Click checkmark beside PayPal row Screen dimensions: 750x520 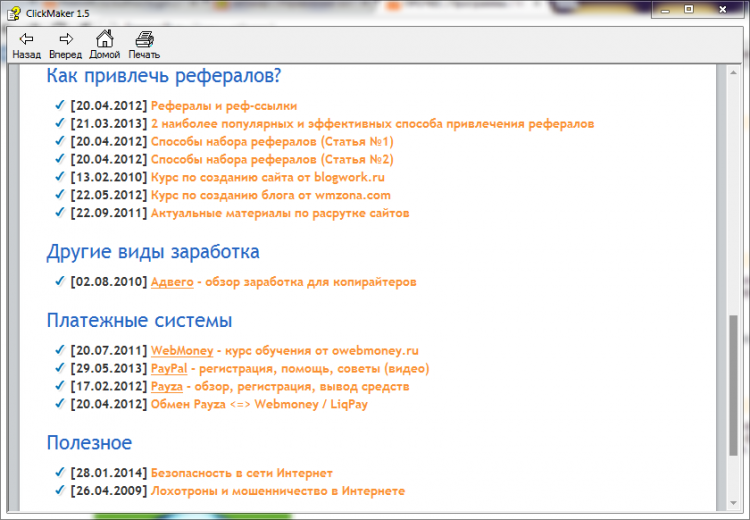59,367
